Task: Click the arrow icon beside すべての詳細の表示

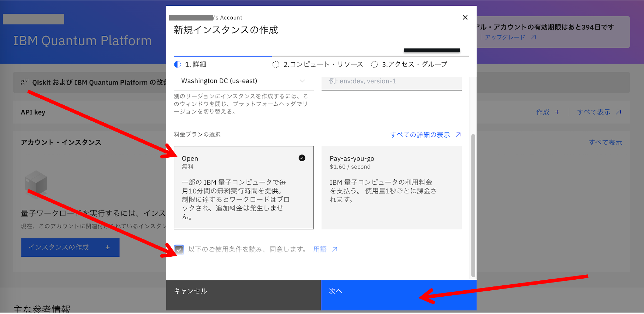Action: tap(458, 135)
